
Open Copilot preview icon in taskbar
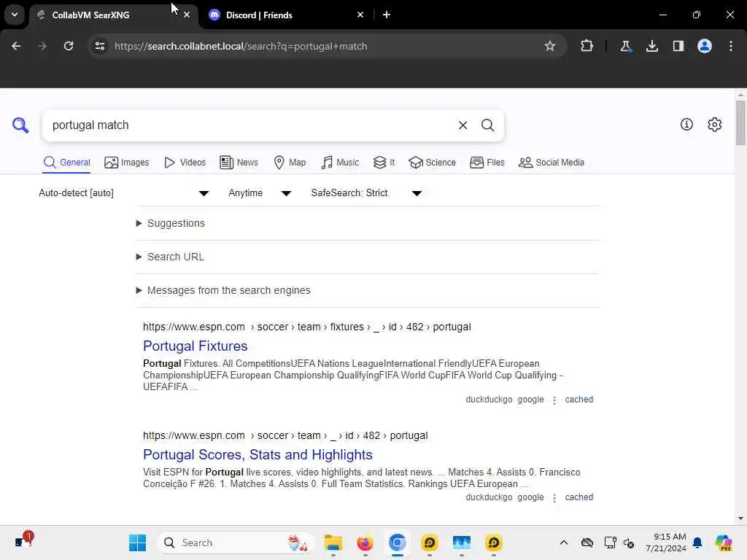(x=723, y=542)
